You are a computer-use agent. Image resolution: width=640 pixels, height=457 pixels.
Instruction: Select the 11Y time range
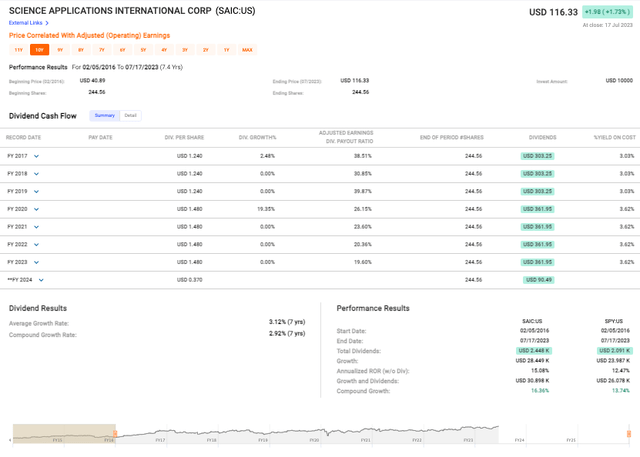click(19, 50)
